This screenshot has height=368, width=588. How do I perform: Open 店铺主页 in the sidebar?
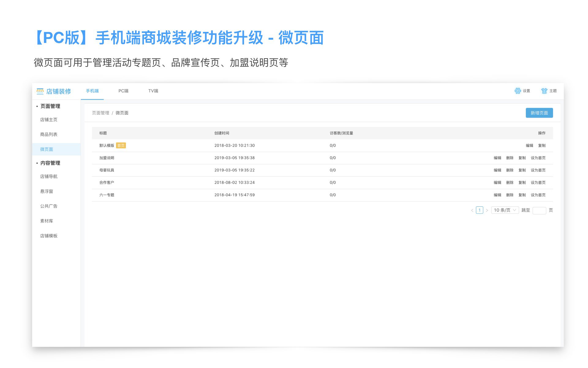point(49,120)
